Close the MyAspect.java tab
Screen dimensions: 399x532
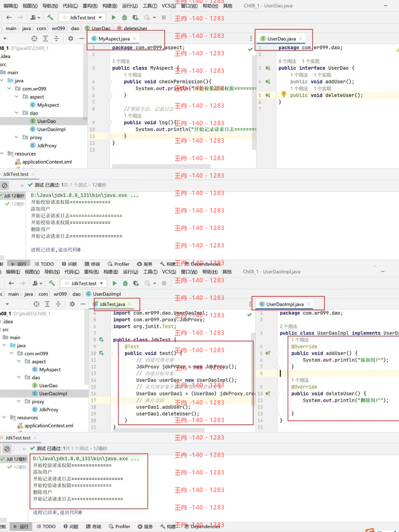pos(134,38)
